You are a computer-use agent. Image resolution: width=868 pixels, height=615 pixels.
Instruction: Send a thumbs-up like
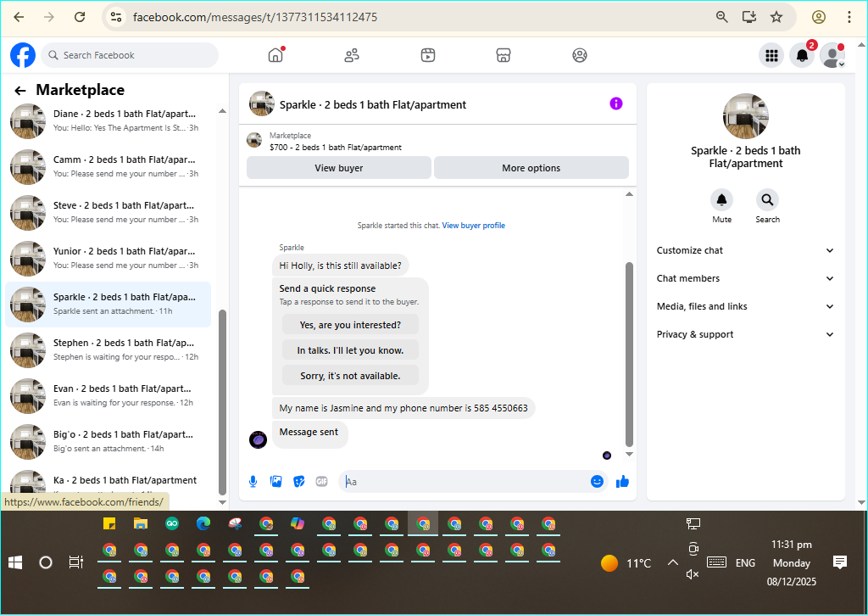point(623,482)
